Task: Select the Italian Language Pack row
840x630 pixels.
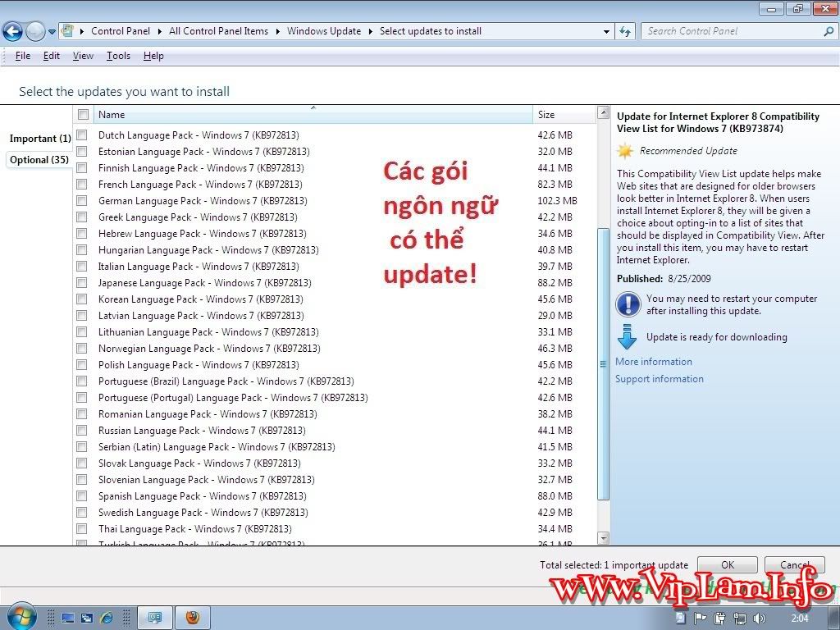Action: tap(335, 267)
